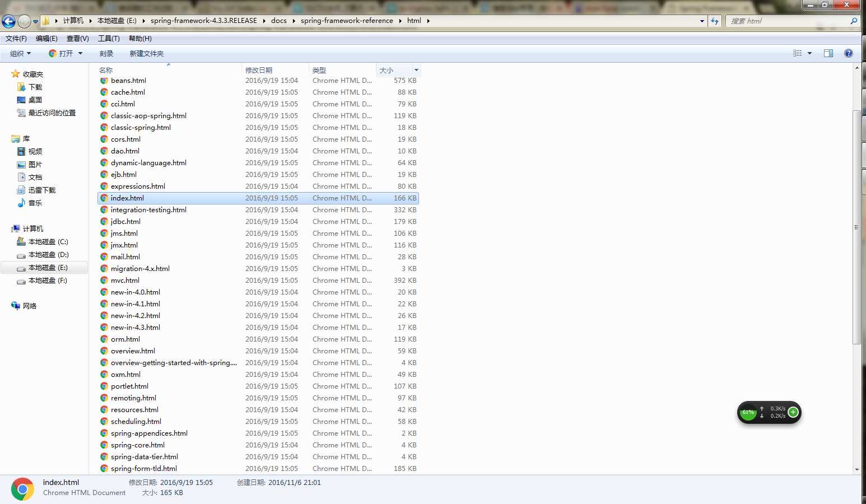
Task: Select 收藏夹 in the navigation pane
Action: pos(27,74)
